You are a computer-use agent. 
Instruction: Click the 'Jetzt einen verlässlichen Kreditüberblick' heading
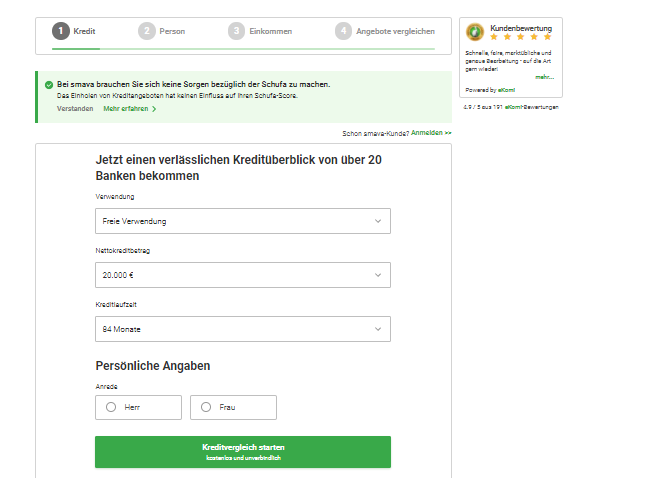[x=238, y=168]
